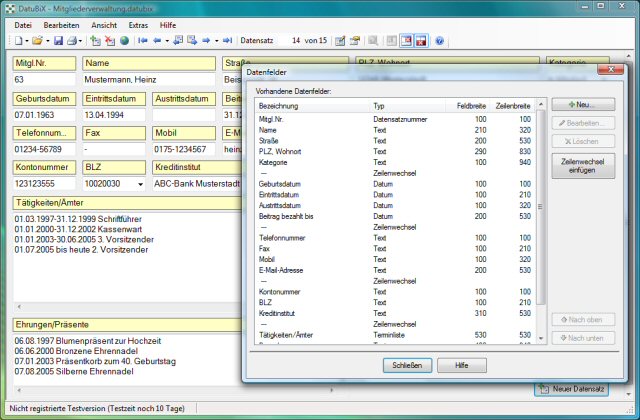Click the Datenfelder list vertical scrollbar
The height and width of the screenshot is (420, 640).
[x=541, y=200]
